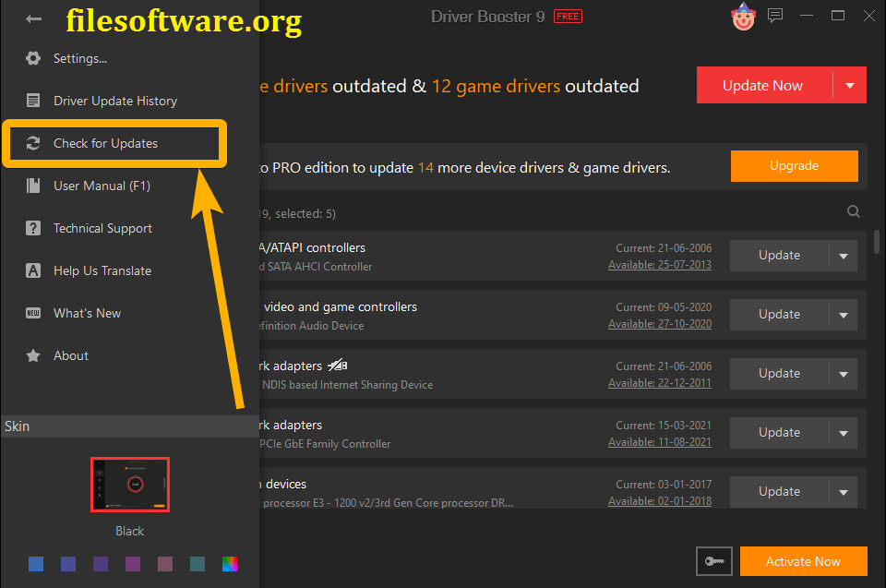Expand dropdown for SATA AHCI Controller update
This screenshot has width=886, height=588.
coord(844,256)
